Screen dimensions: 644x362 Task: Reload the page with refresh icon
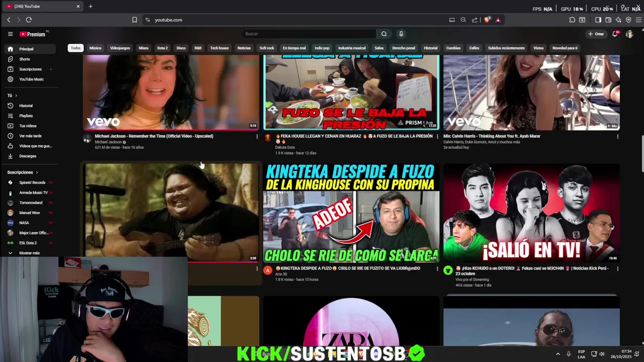pos(29,20)
